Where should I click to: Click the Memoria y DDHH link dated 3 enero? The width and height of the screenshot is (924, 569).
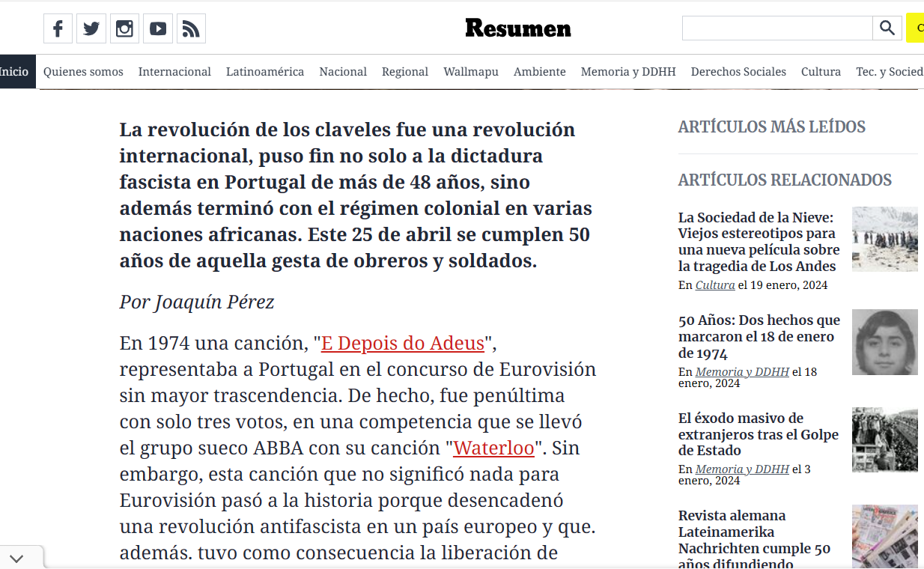pos(742,469)
